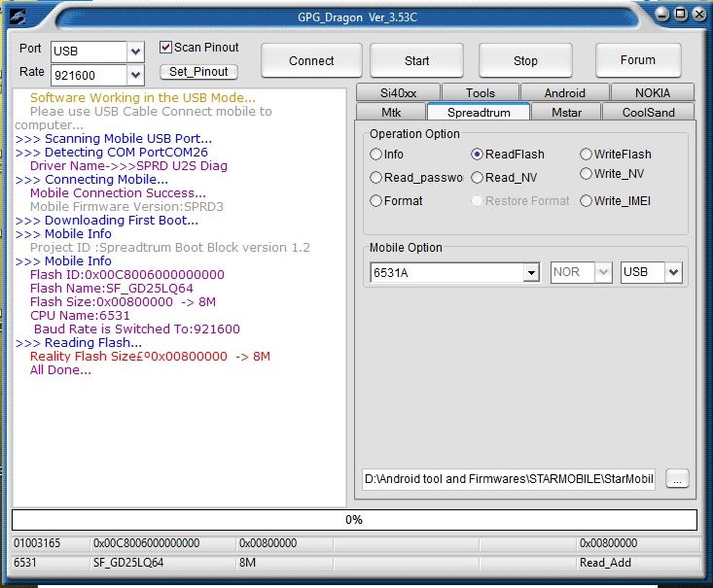Pick the Read_NV operation
The image size is (713, 588).
coord(478,178)
